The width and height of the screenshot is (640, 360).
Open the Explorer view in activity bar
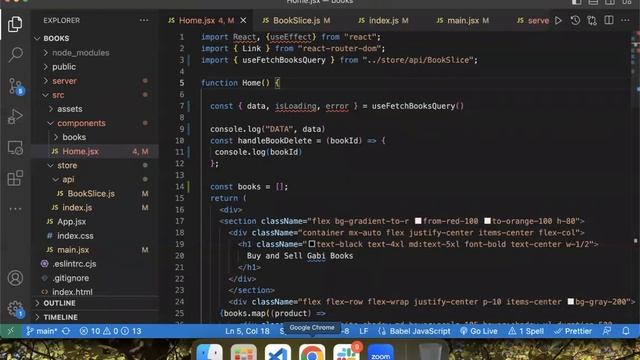[15, 24]
